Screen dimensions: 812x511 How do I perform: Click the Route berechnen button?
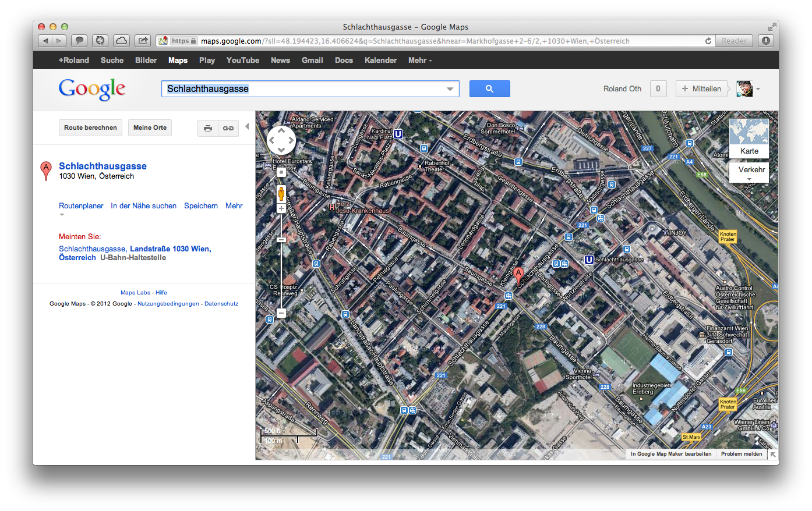(90, 127)
